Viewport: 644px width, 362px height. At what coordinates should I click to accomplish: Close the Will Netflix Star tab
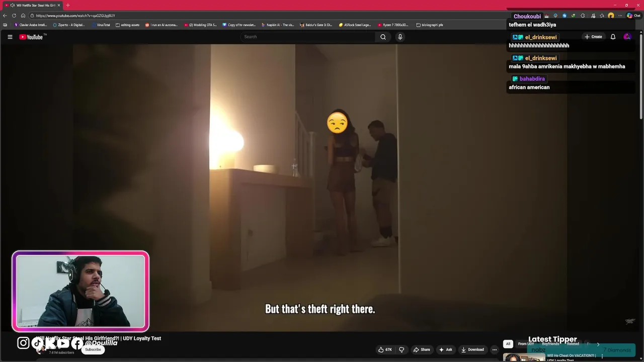click(59, 5)
